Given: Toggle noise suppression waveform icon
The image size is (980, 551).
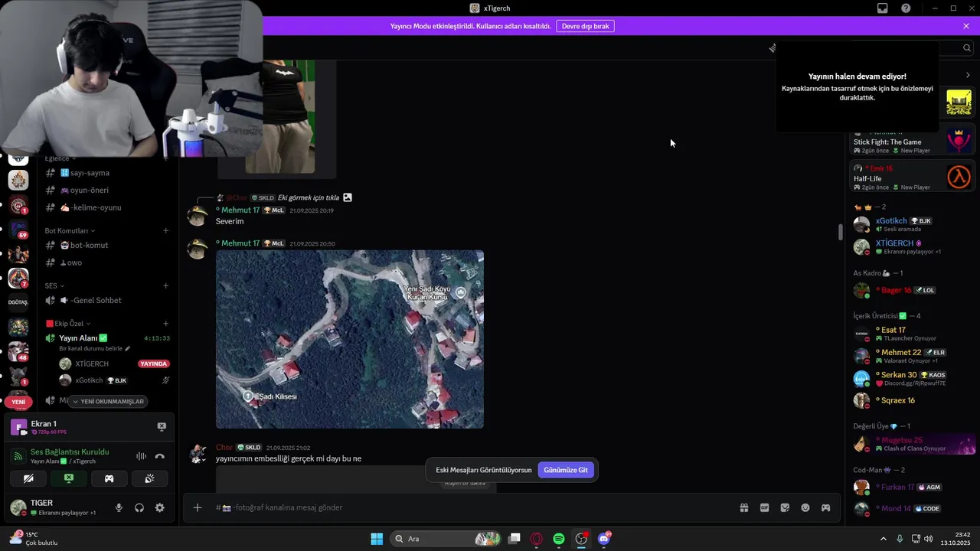Looking at the screenshot, I should (141, 456).
